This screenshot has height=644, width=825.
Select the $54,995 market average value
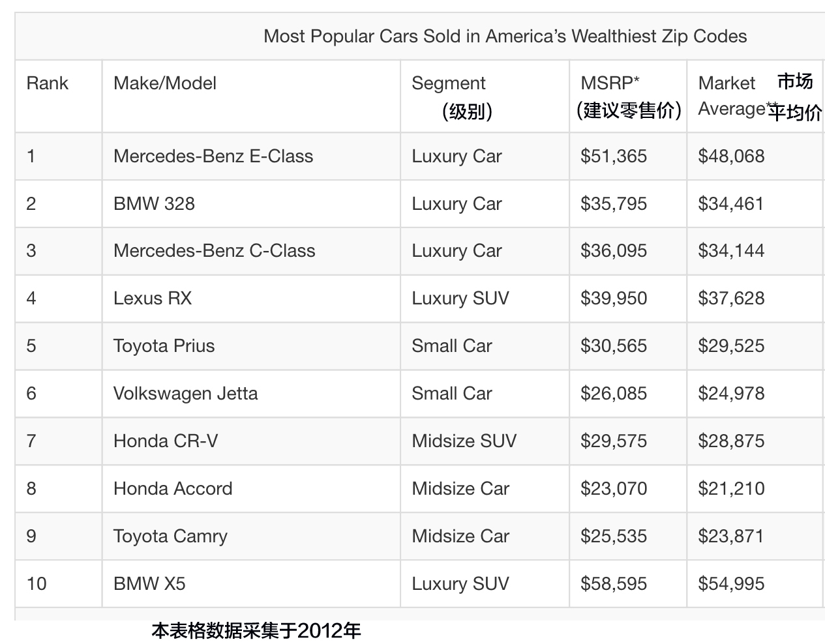(731, 584)
